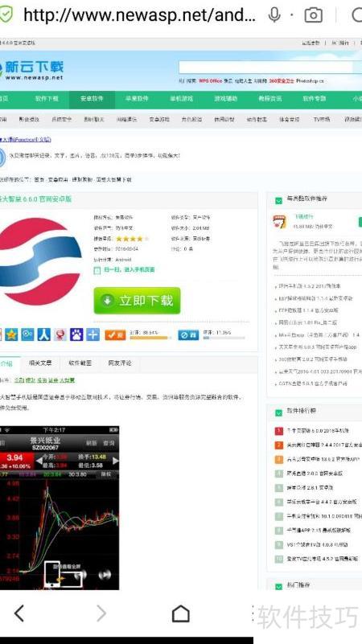Screen dimensions: 362x644
Task: Open the 教程资讯 navigation tab
Action: (x=270, y=99)
